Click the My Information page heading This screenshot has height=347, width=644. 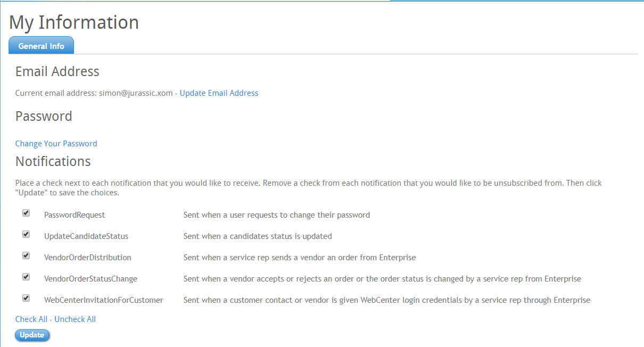[74, 22]
